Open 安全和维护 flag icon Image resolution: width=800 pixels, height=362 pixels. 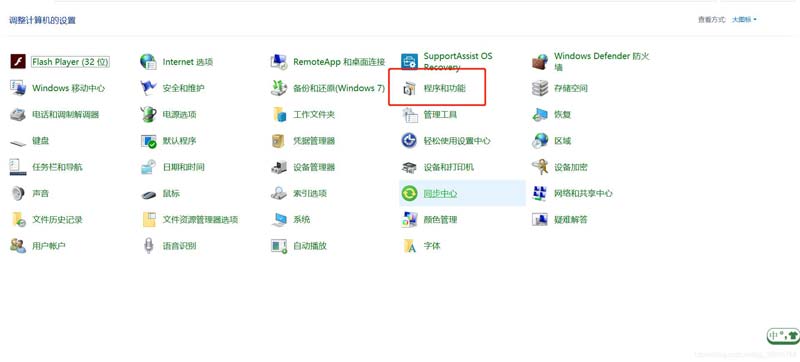[x=148, y=88]
